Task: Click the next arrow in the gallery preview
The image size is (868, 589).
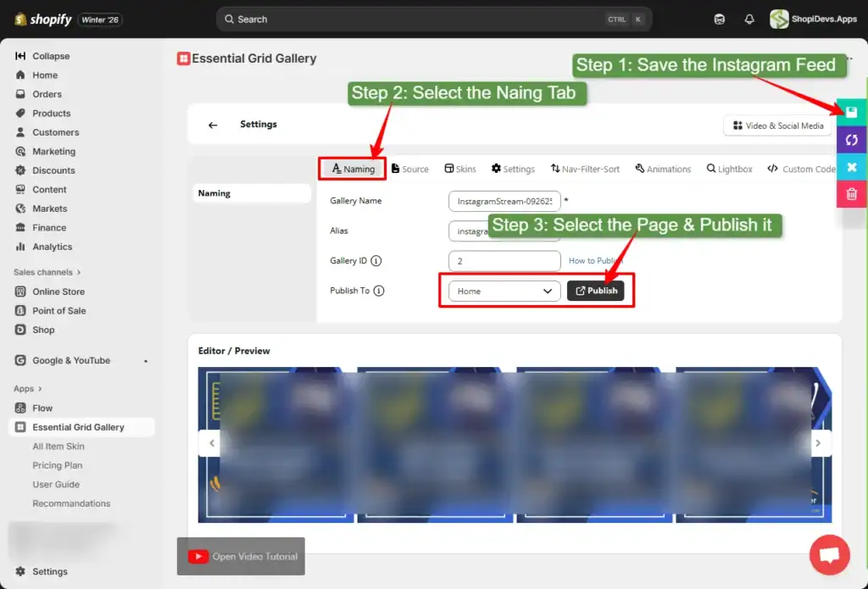Action: [818, 442]
